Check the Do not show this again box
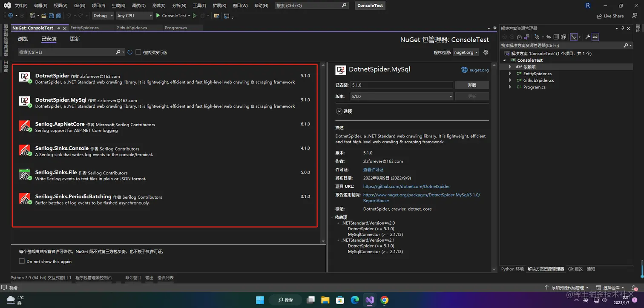The height and width of the screenshot is (308, 644). [22, 261]
